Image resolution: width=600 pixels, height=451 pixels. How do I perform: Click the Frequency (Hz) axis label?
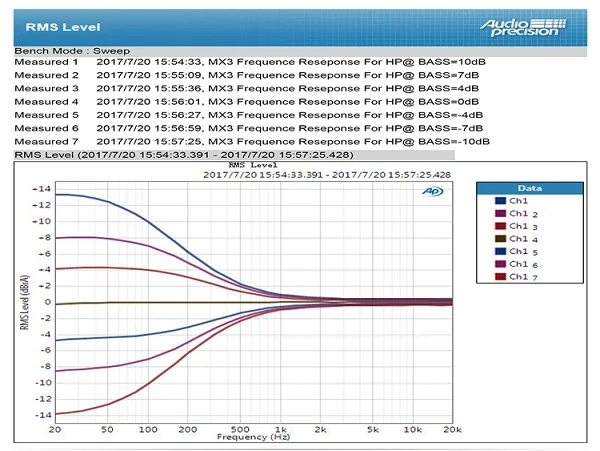pos(253,437)
